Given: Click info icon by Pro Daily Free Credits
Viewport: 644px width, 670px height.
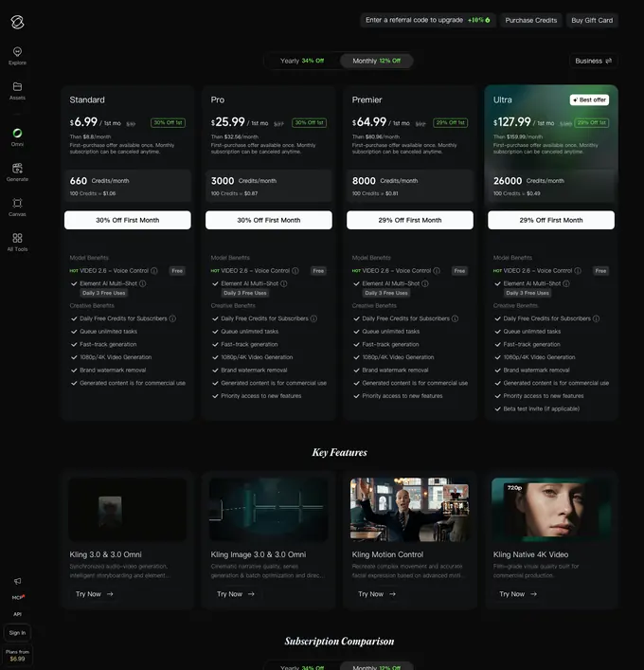Looking at the screenshot, I should click(x=313, y=318).
